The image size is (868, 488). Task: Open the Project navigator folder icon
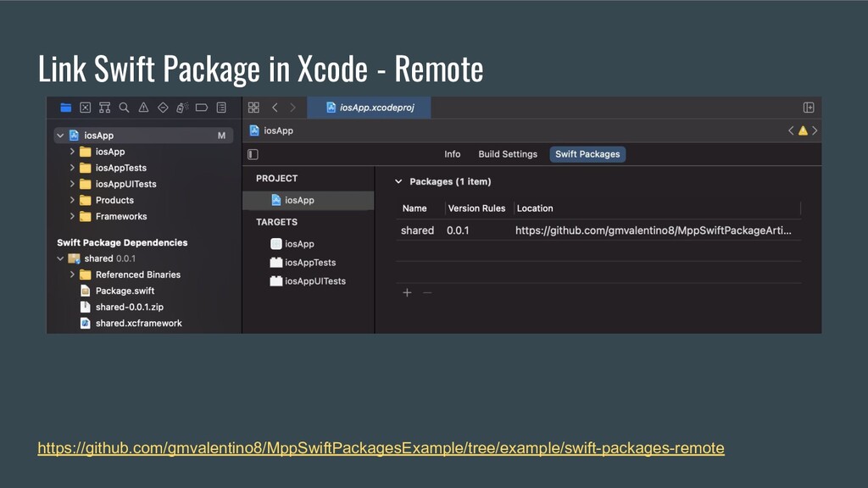tap(66, 108)
